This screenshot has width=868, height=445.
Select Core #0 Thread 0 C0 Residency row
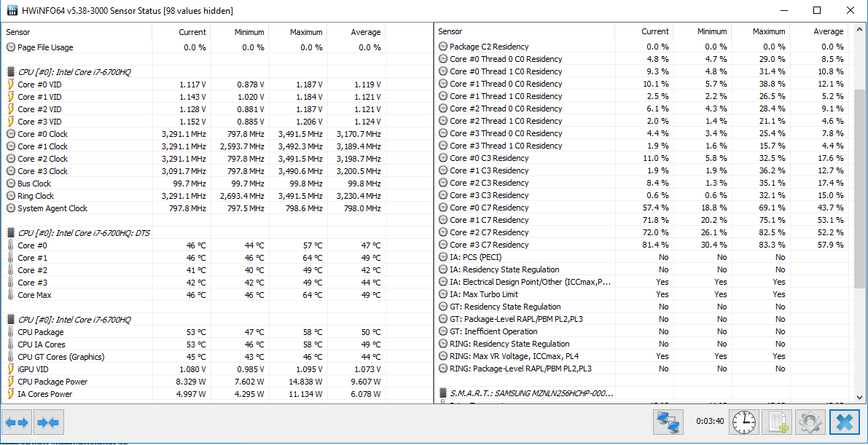642,59
